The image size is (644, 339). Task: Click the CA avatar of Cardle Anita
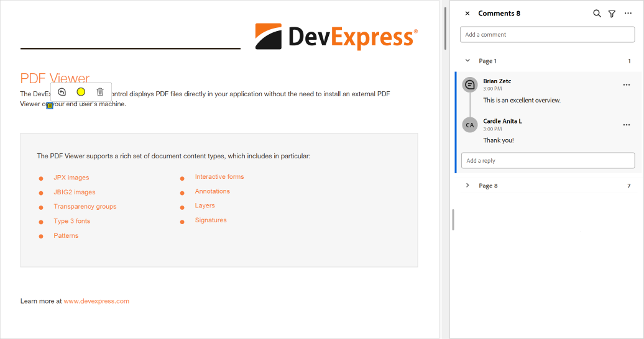coord(470,125)
